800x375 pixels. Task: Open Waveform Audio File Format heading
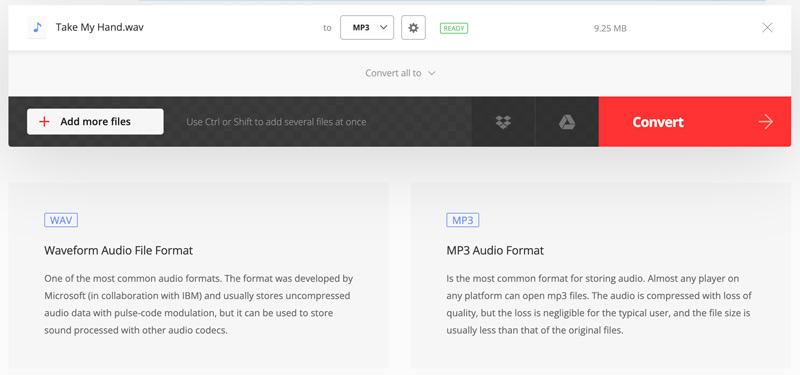tap(118, 251)
